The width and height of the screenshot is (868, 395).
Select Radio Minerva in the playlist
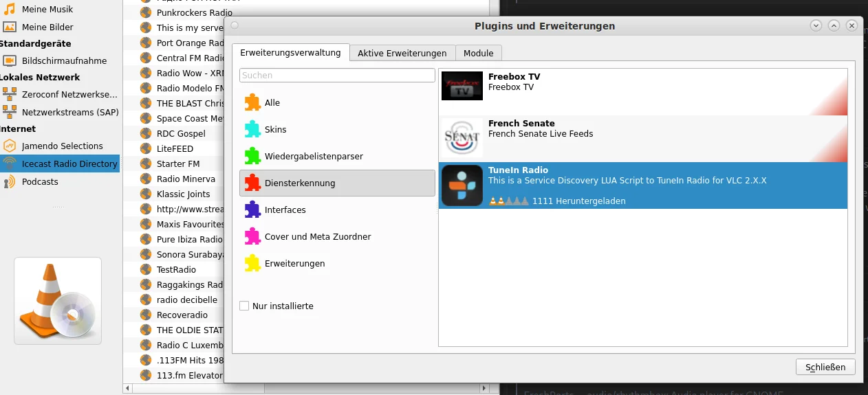pyautogui.click(x=186, y=179)
